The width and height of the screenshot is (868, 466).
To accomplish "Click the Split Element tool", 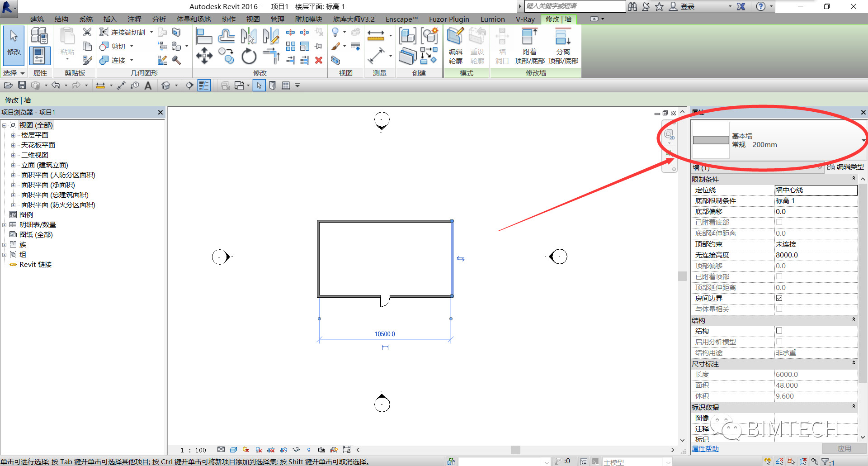I will 291,33.
